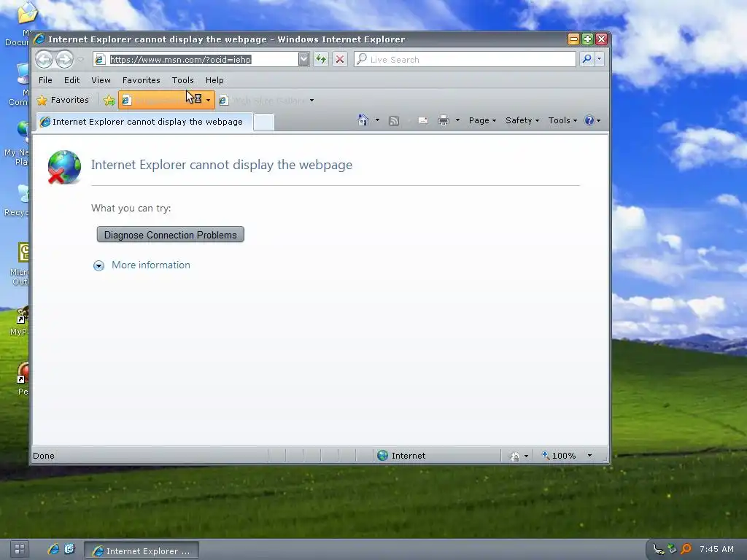Open the Safety command menu
This screenshot has width=747, height=560.
tap(522, 120)
